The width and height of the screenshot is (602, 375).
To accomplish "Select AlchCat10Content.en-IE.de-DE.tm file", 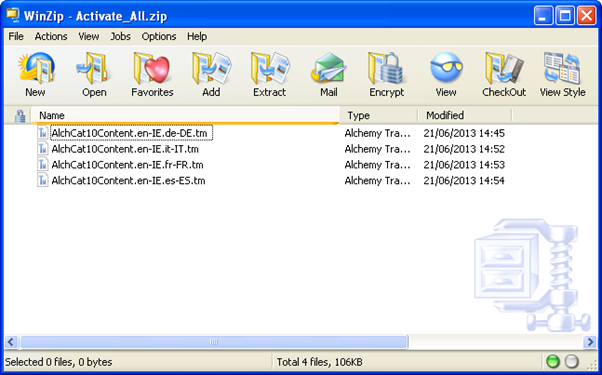I will [x=129, y=133].
